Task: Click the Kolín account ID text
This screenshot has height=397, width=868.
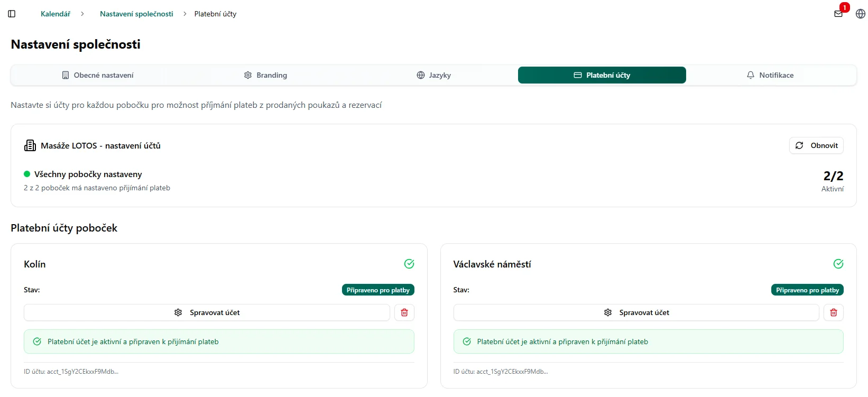Action: 71,372
